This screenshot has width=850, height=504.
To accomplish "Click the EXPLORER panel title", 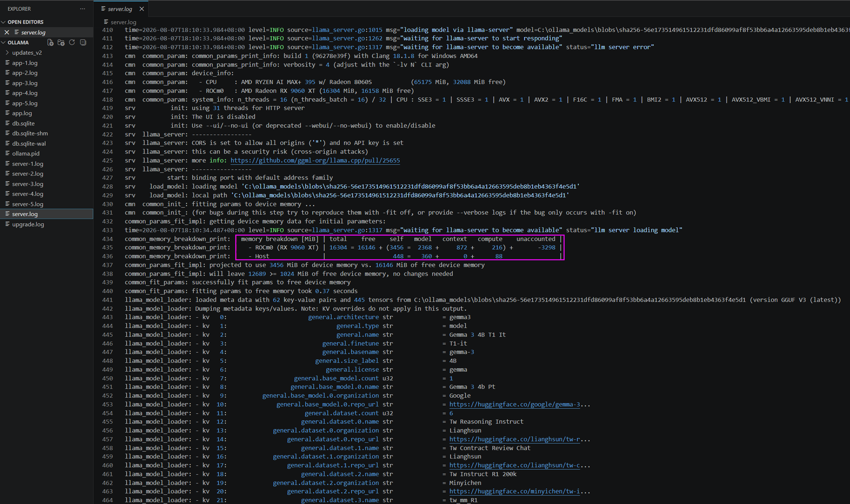I will pyautogui.click(x=19, y=9).
